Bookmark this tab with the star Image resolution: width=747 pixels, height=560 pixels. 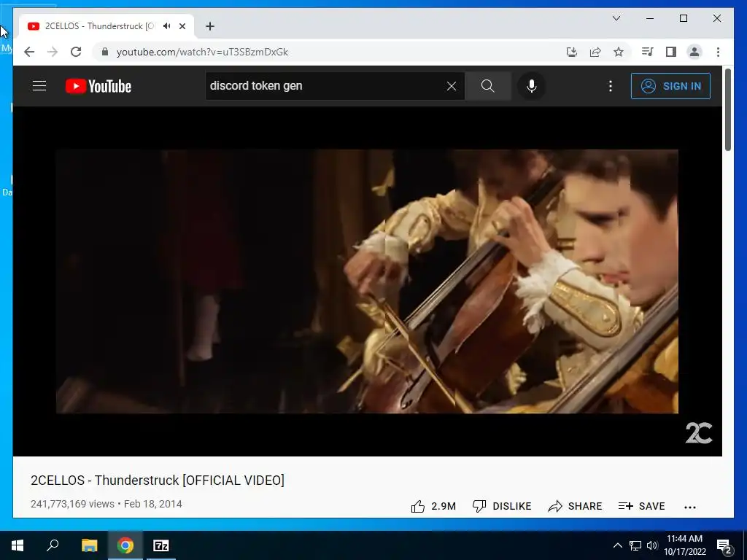click(x=619, y=52)
